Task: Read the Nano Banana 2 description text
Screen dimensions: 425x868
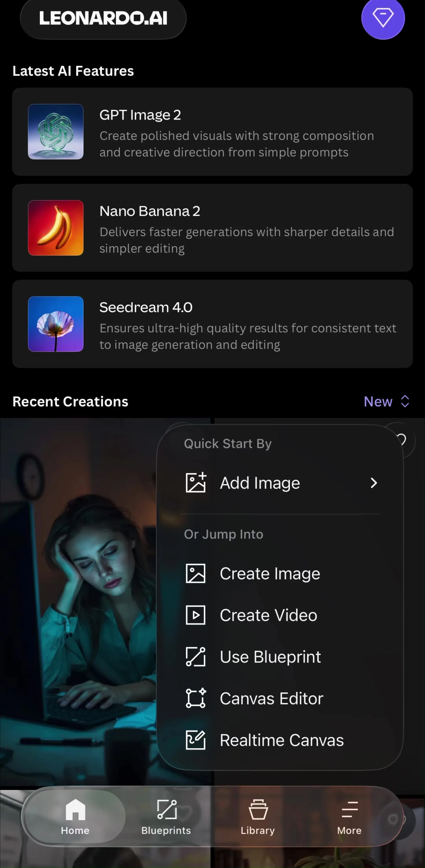Action: (x=247, y=240)
